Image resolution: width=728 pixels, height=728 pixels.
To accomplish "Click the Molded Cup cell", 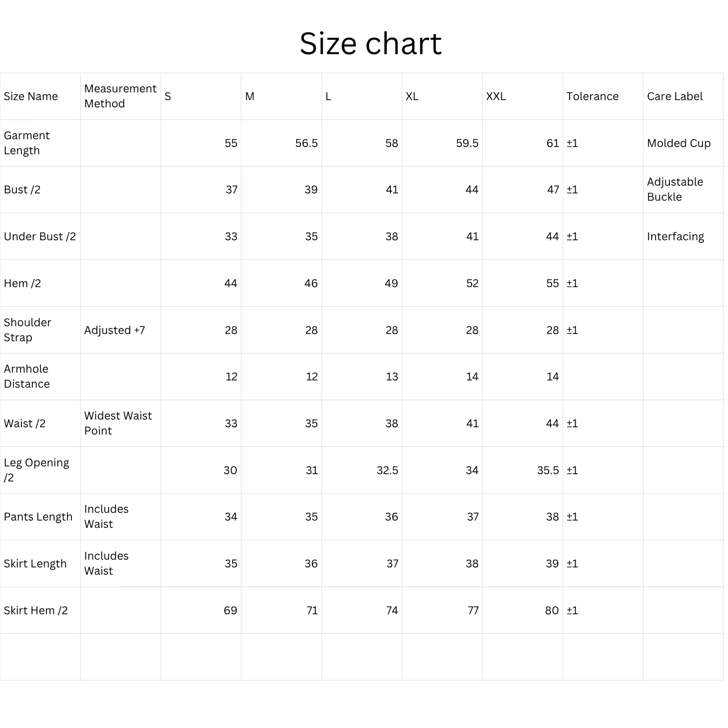I will tap(678, 143).
